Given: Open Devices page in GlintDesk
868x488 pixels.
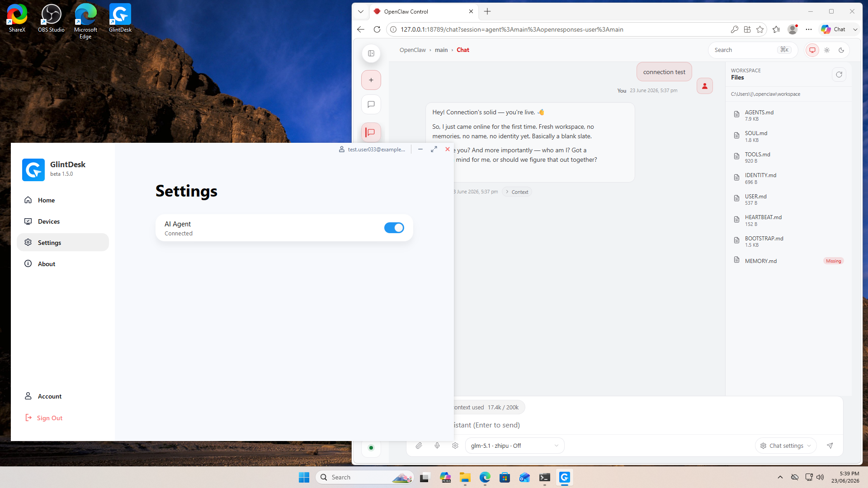Looking at the screenshot, I should pyautogui.click(x=63, y=221).
